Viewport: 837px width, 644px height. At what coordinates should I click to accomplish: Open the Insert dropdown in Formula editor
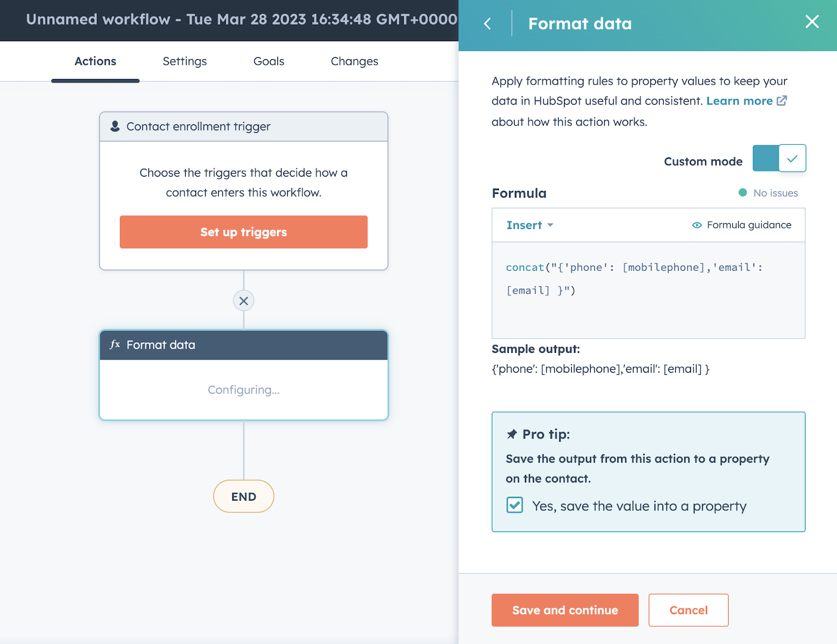click(x=529, y=225)
